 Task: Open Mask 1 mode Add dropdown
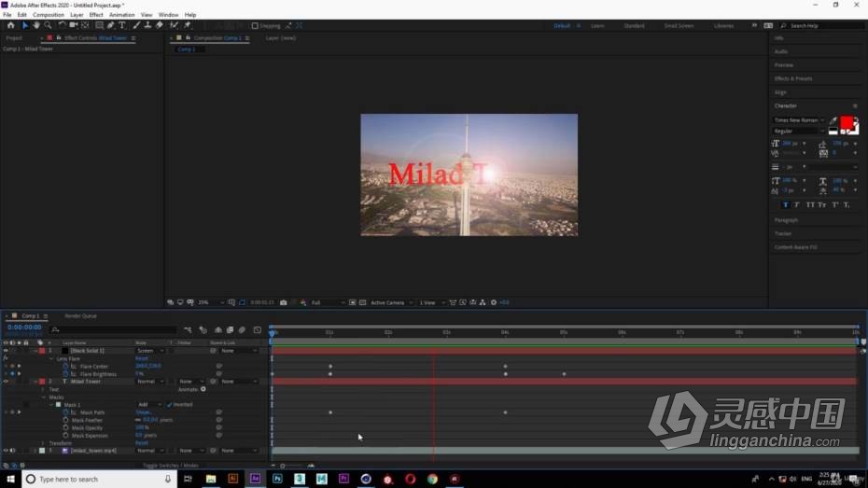pyautogui.click(x=149, y=404)
